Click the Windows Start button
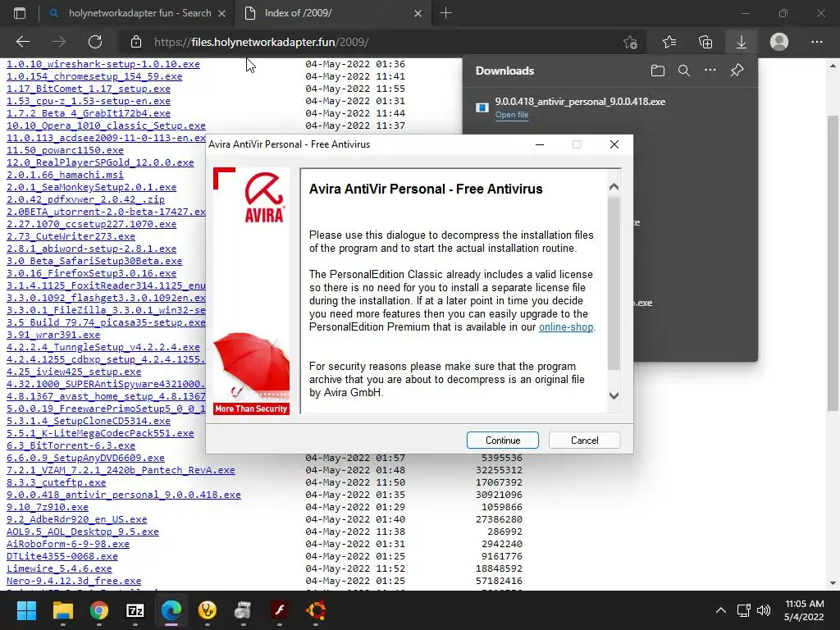The width and height of the screenshot is (840, 630). 26,610
